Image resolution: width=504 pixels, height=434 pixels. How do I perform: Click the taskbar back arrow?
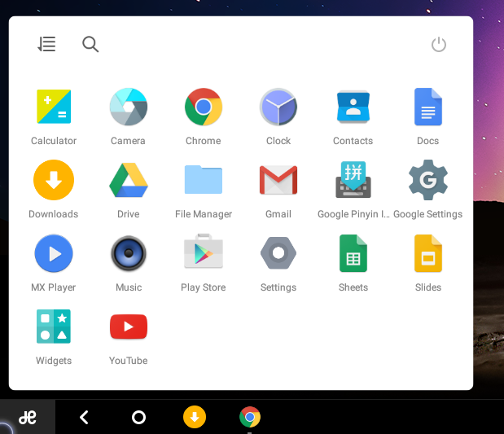[x=84, y=418]
